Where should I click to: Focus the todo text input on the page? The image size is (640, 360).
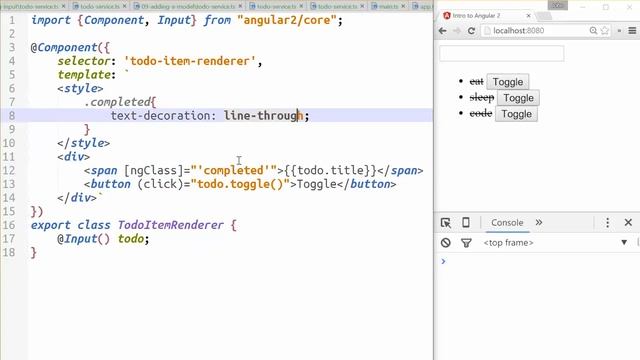502,53
